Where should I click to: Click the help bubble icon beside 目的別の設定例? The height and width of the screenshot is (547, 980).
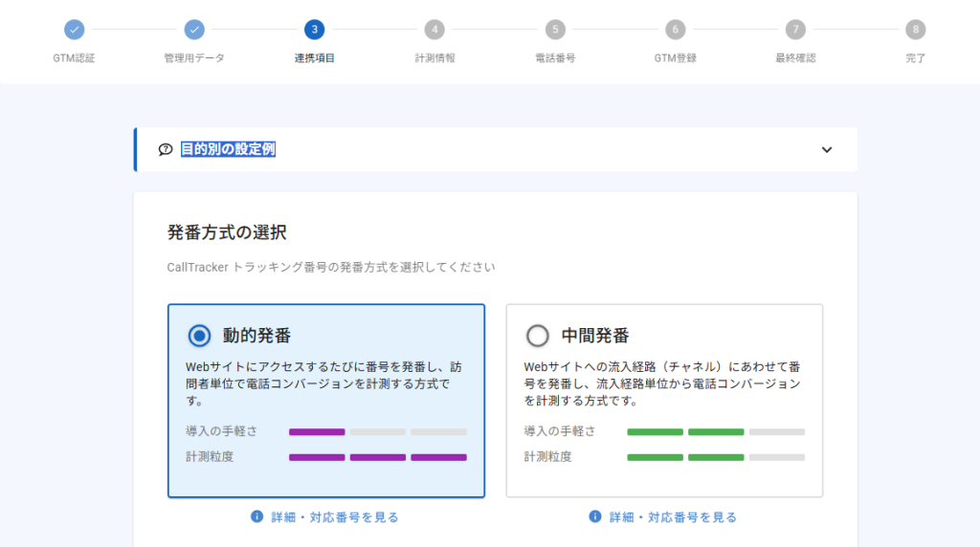pos(166,149)
